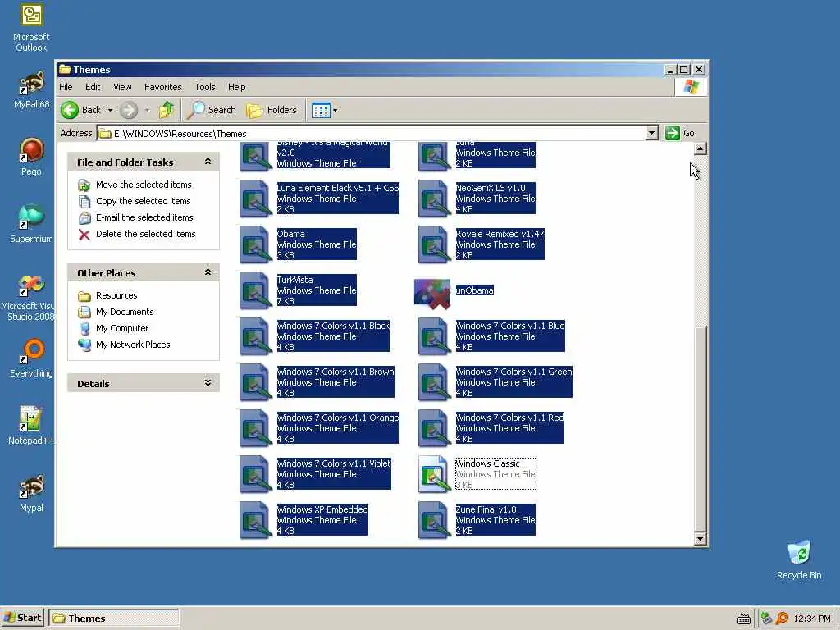Select the Windows Classic theme icon
The width and height of the screenshot is (840, 630).
433,475
